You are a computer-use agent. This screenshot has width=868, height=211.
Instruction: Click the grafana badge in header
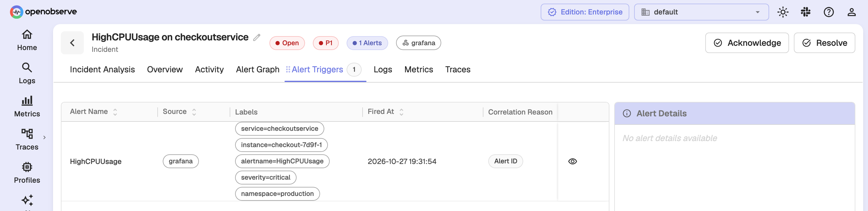point(419,43)
